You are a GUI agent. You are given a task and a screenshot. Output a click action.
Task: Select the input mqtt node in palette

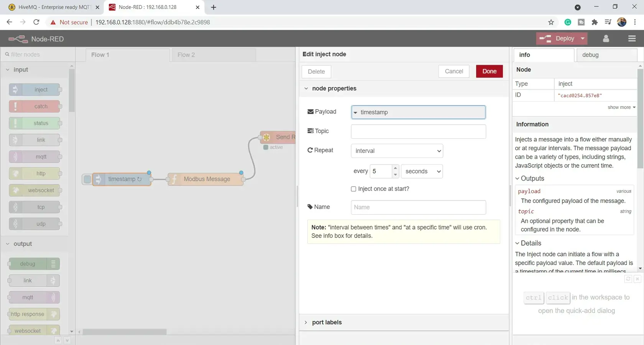coord(34,157)
